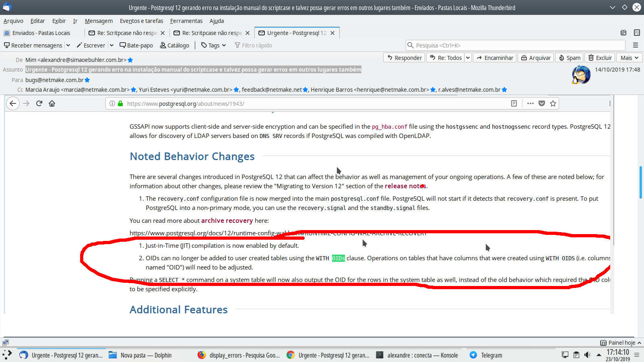Expand Escrever dropdown arrow
644x362 pixels.
tap(111, 45)
